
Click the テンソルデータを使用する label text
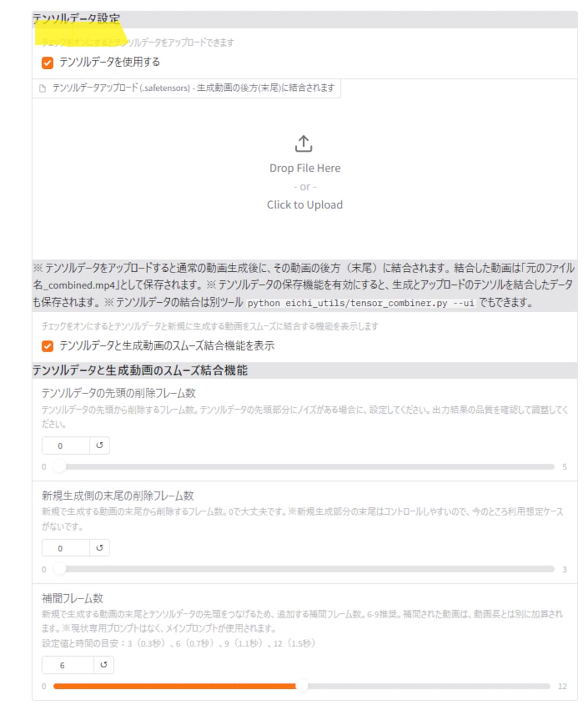pyautogui.click(x=110, y=62)
